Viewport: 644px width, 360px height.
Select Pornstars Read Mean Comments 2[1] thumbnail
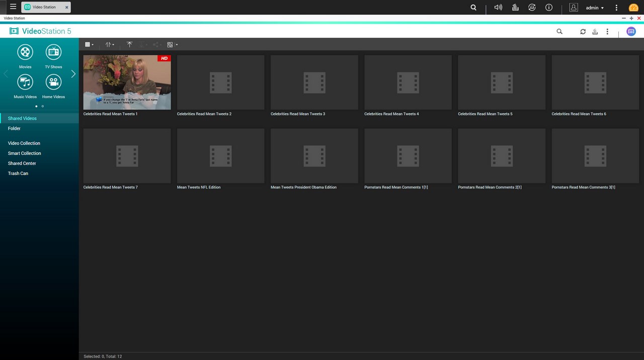[502, 156]
